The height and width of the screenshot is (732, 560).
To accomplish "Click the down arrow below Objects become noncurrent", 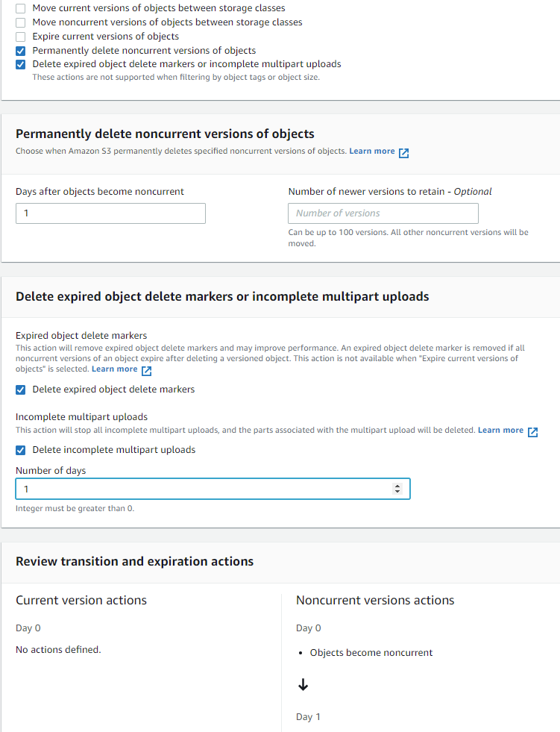I will [303, 685].
